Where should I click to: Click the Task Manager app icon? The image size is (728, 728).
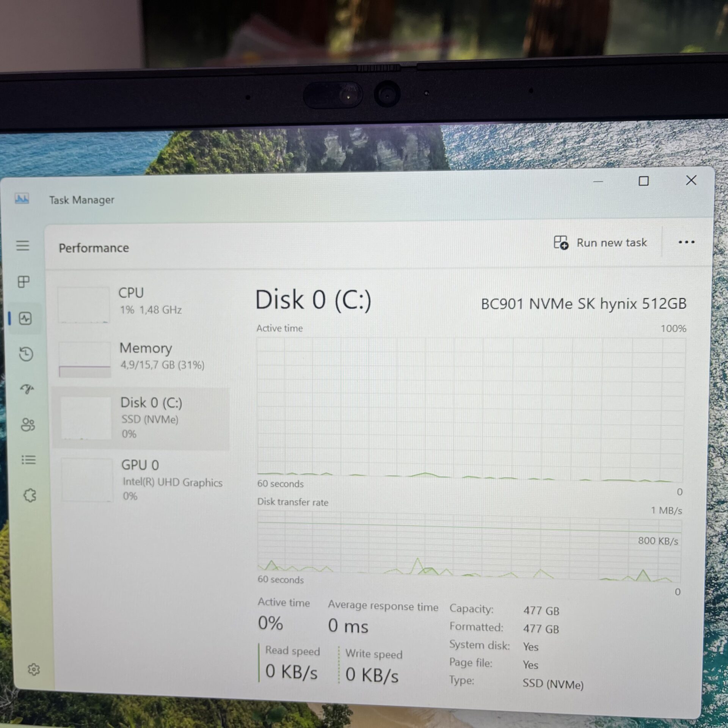point(22,198)
